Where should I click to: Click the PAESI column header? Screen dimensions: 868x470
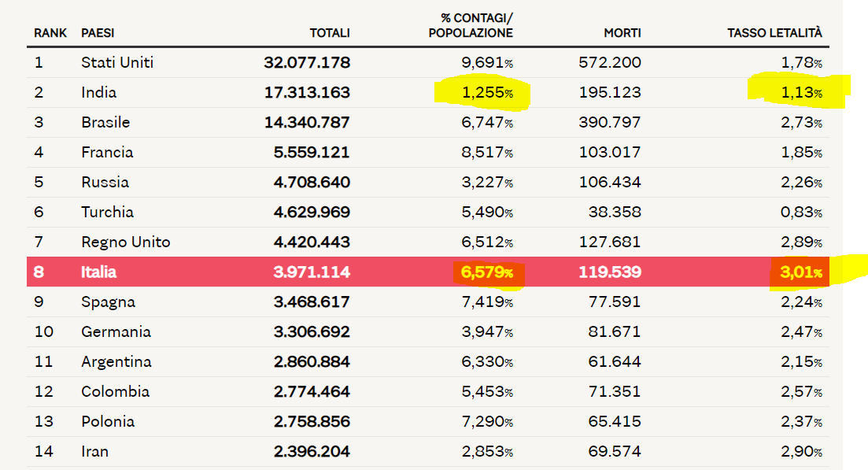(98, 33)
